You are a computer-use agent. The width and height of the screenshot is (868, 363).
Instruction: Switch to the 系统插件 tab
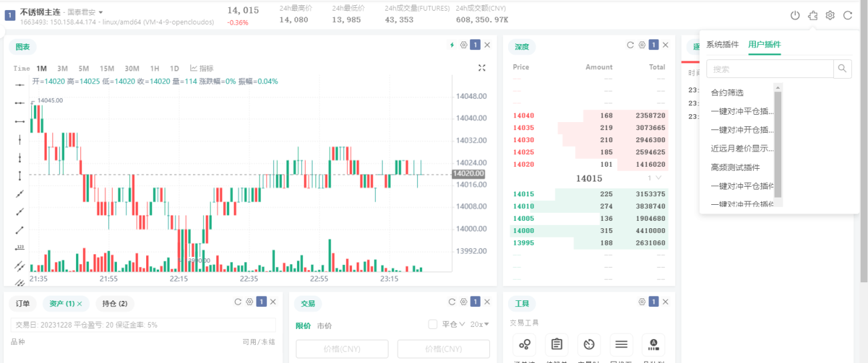(x=722, y=45)
